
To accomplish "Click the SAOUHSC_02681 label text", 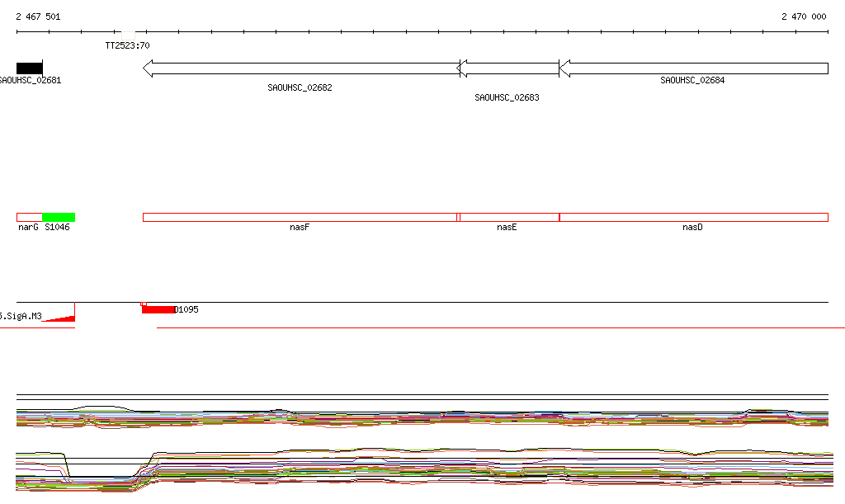I will click(x=31, y=80).
